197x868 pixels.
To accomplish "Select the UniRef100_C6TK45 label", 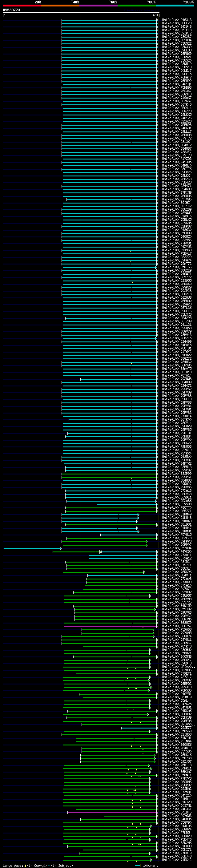I will click(176, 104).
